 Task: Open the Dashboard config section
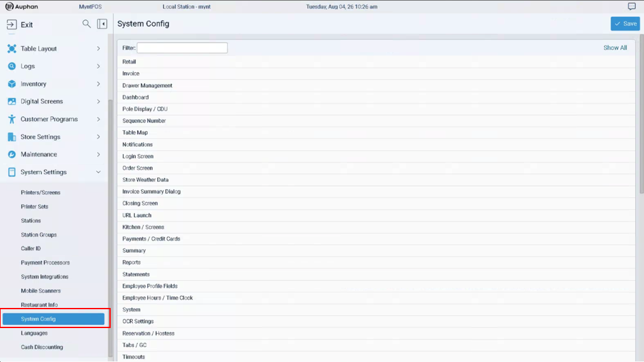376,97
